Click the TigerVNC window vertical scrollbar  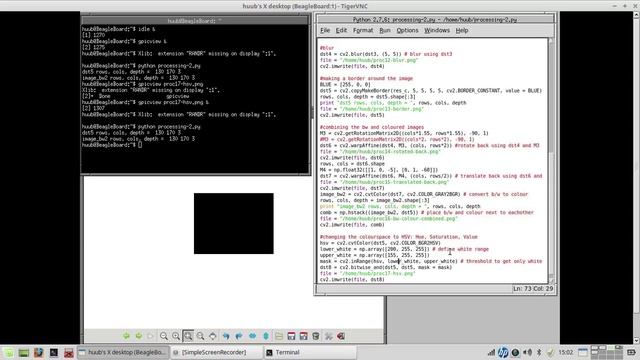point(636,178)
